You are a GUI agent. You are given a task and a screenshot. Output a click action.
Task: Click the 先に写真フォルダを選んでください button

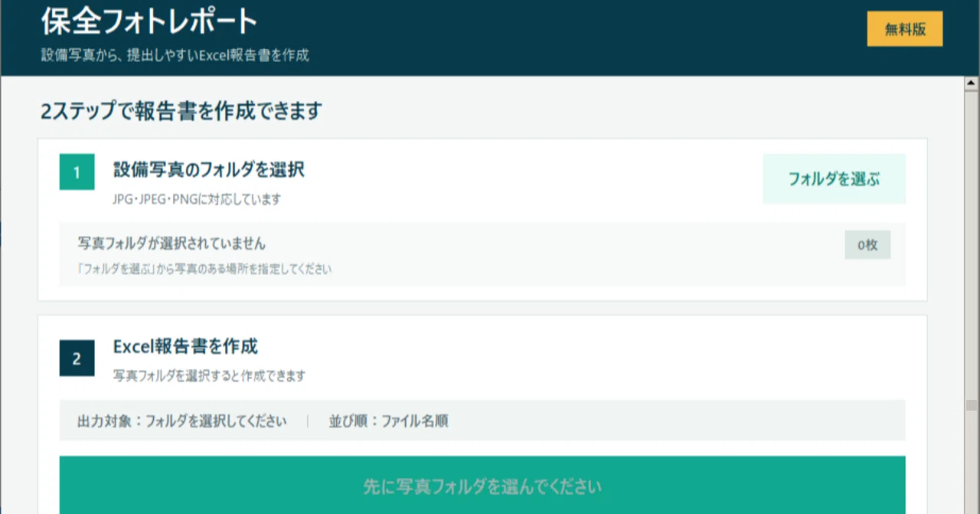coord(482,486)
